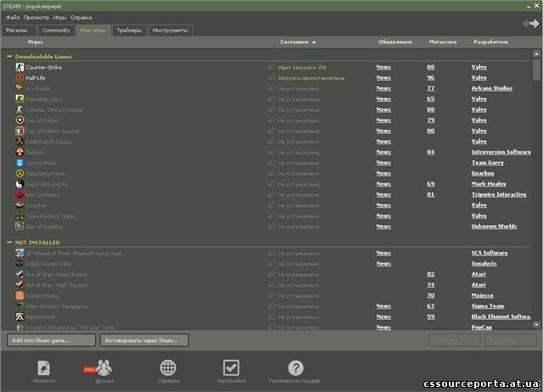Open the Справка menu
This screenshot has height=392, width=543.
81,17
